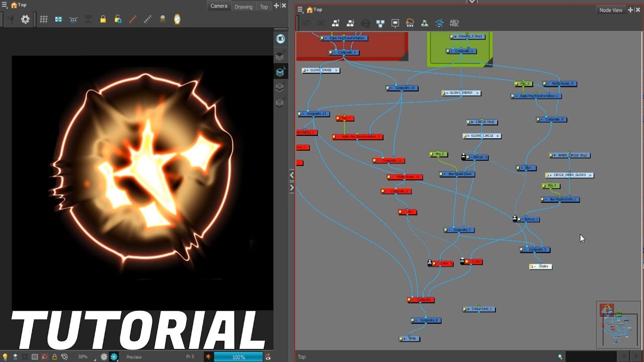Screen dimensions: 644x362
Task: Click the panel expand right arrow
Action: pos(292,188)
